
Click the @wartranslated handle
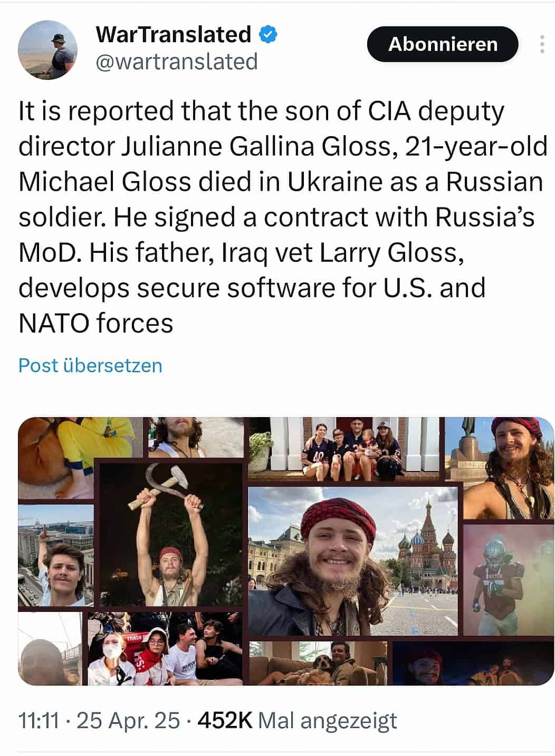coord(177,62)
